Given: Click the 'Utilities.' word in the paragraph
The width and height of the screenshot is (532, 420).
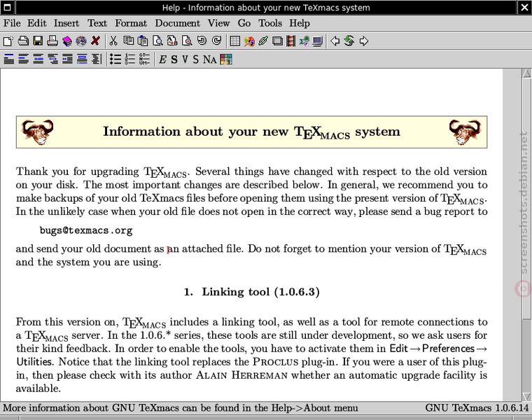Looking at the screenshot, I should click(35, 362).
